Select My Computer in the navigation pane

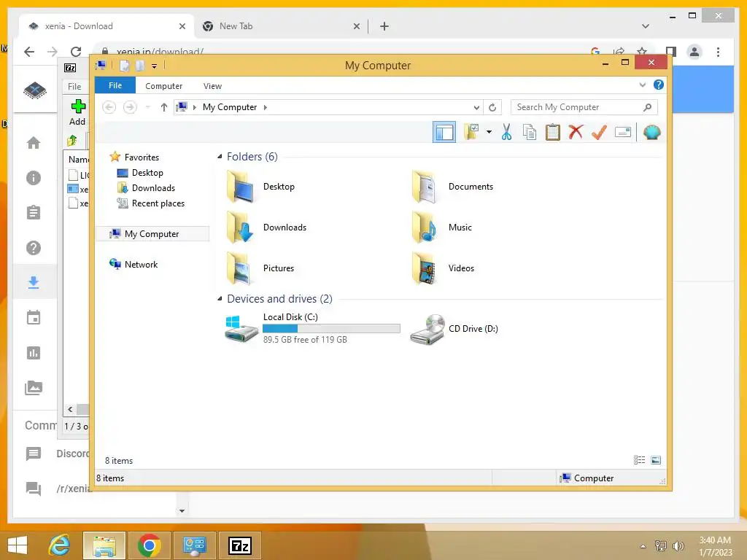pyautogui.click(x=152, y=234)
